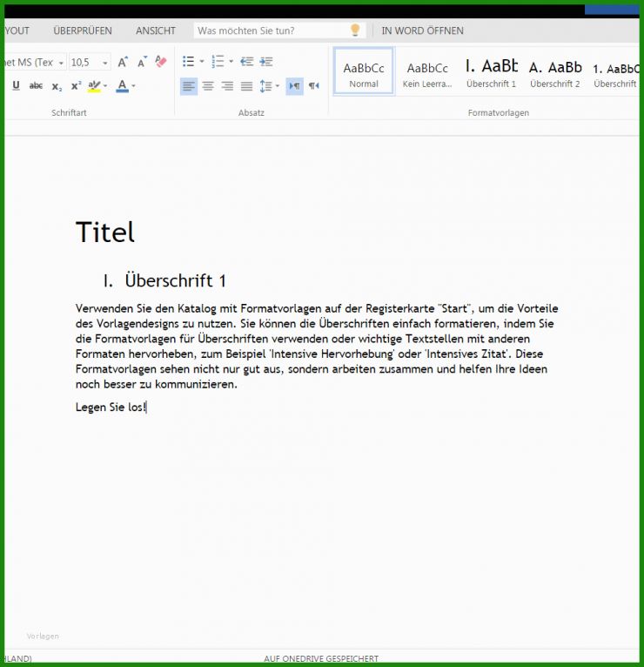Viewport: 644px width, 667px height.
Task: Open highlight color dropdown arrow
Action: (x=105, y=86)
